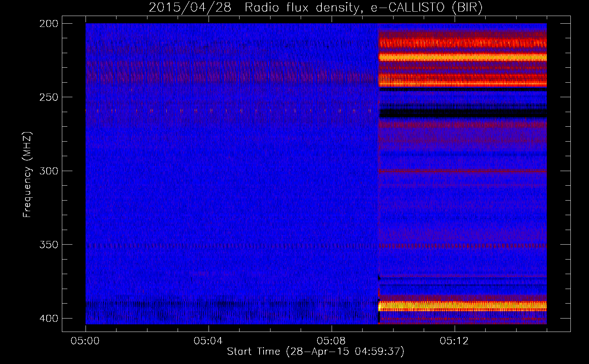Click the black band near 262 MHz

[x=463, y=113]
